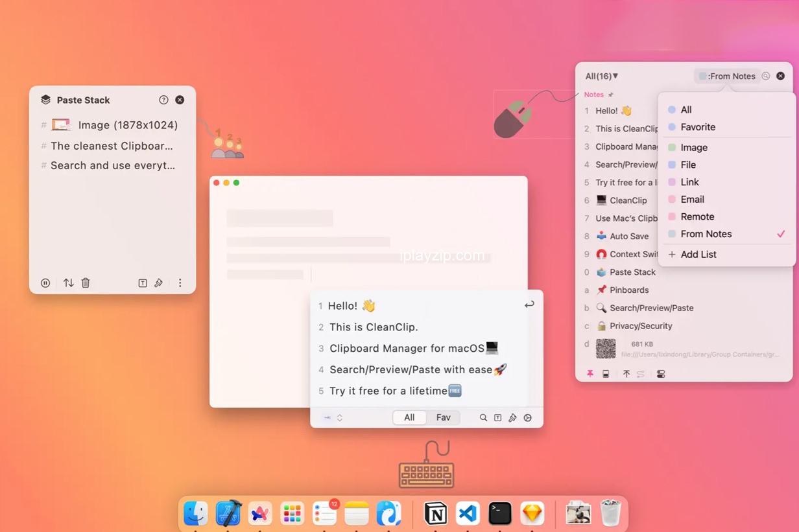
Task: Choose All in the filter menu
Action: point(726,110)
